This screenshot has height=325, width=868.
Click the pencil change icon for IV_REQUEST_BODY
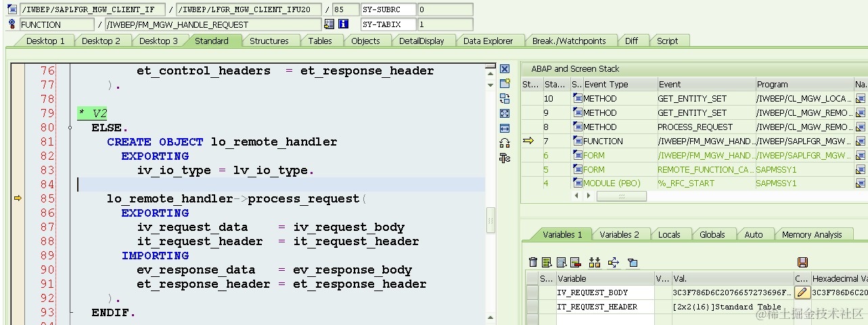(x=802, y=292)
